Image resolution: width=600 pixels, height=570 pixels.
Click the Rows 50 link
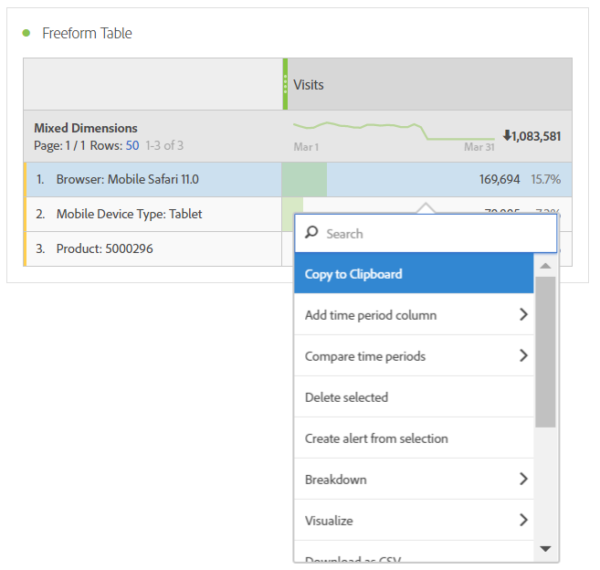(131, 145)
